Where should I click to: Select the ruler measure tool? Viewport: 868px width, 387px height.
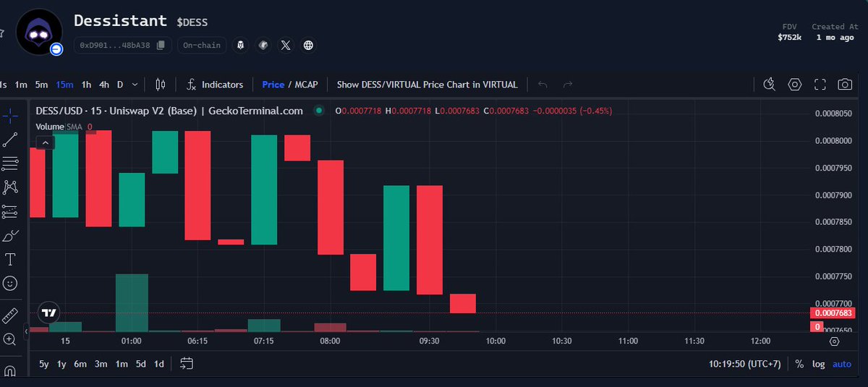click(10, 315)
